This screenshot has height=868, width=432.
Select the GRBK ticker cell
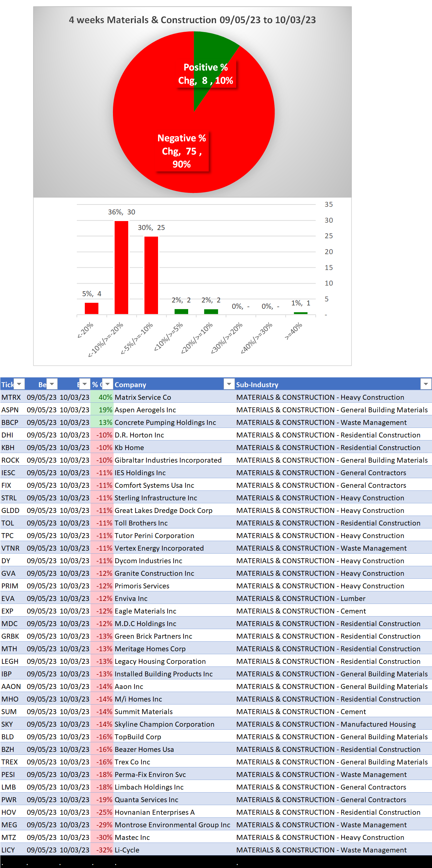pyautogui.click(x=13, y=636)
